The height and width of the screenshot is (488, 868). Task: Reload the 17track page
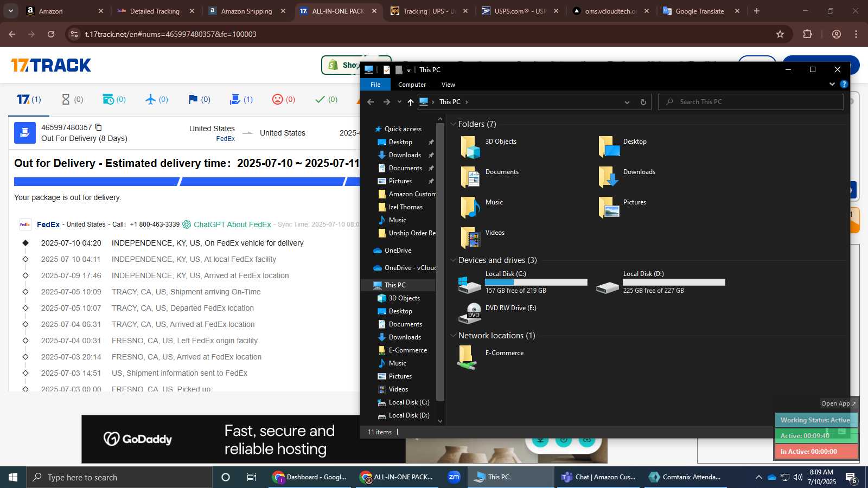pyautogui.click(x=51, y=34)
